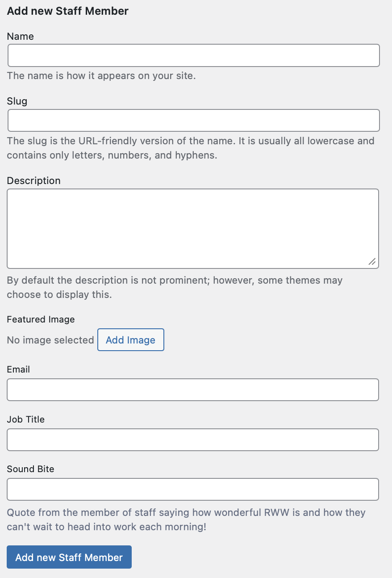Click the Featured Image label
The height and width of the screenshot is (578, 392).
click(41, 319)
